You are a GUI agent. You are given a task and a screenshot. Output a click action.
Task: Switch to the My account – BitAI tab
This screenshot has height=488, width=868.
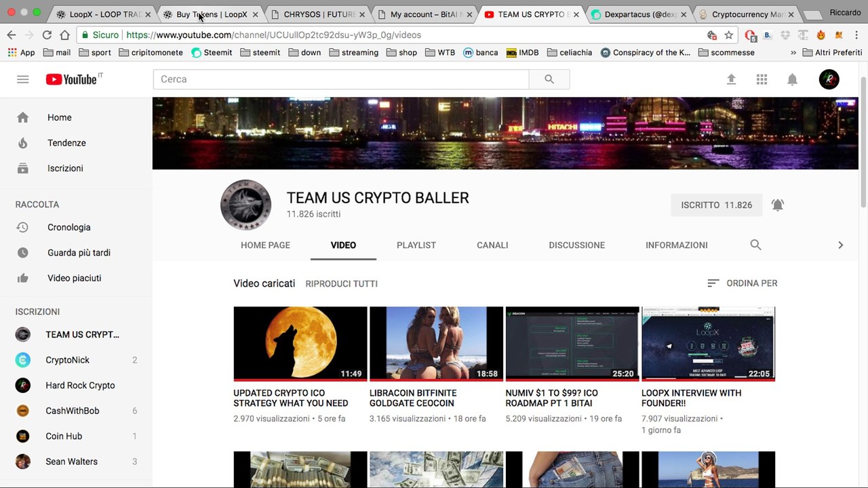[x=425, y=14]
